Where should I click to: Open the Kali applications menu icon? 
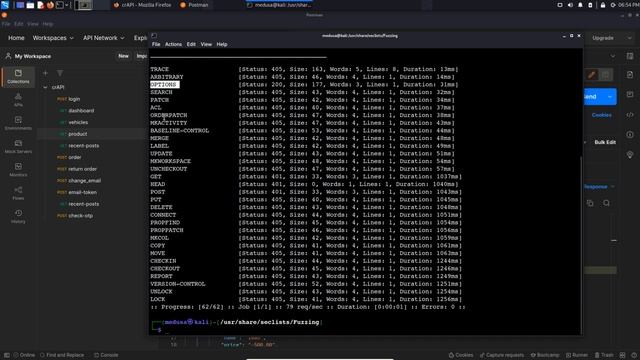pyautogui.click(x=5, y=5)
